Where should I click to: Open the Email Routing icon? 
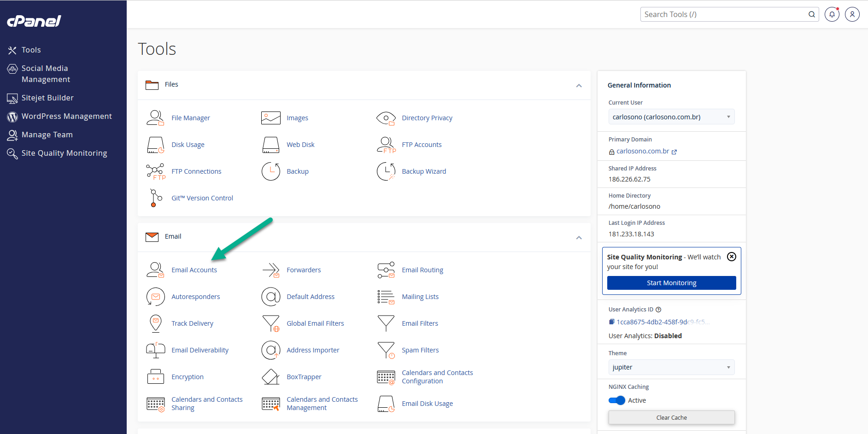[x=386, y=270]
